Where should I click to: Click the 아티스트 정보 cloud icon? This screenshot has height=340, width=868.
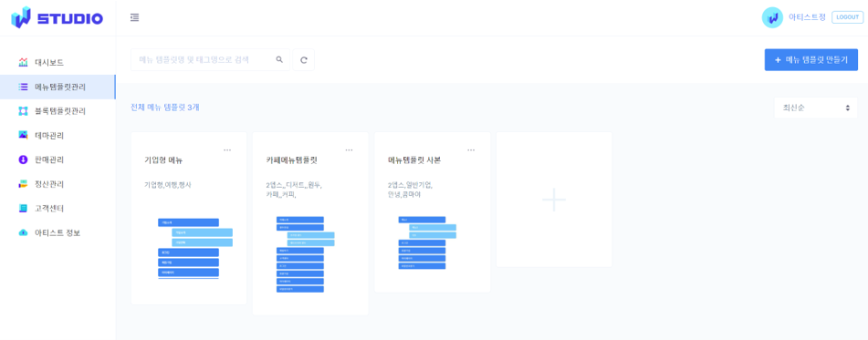click(x=23, y=232)
